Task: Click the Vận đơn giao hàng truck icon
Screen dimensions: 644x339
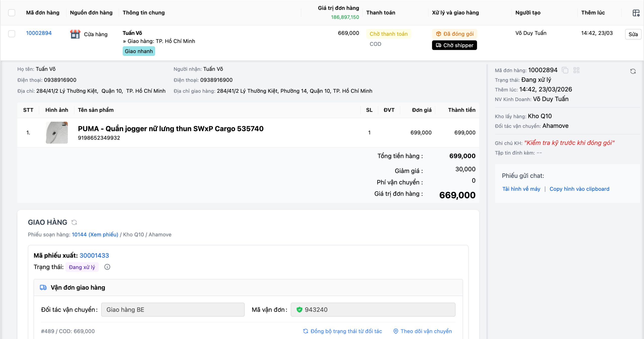Action: [x=43, y=287]
